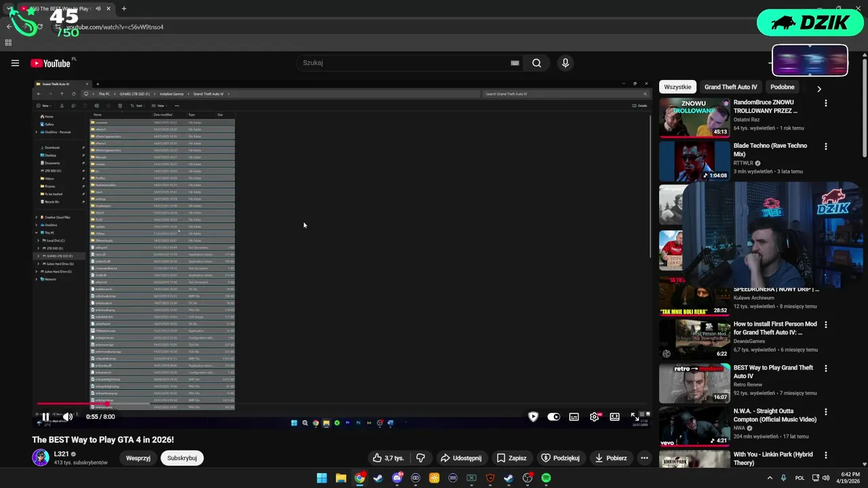Click the magnifier search button
The width and height of the screenshot is (868, 488).
click(536, 63)
